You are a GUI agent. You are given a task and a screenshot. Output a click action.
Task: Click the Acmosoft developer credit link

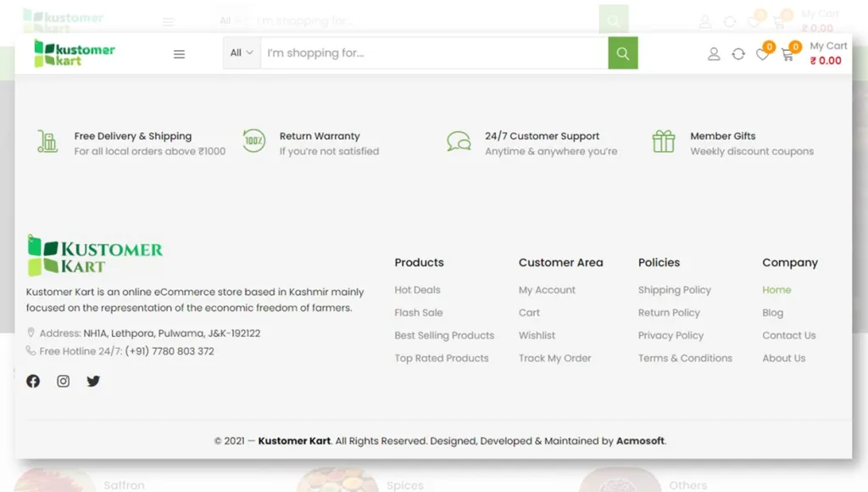coord(641,441)
